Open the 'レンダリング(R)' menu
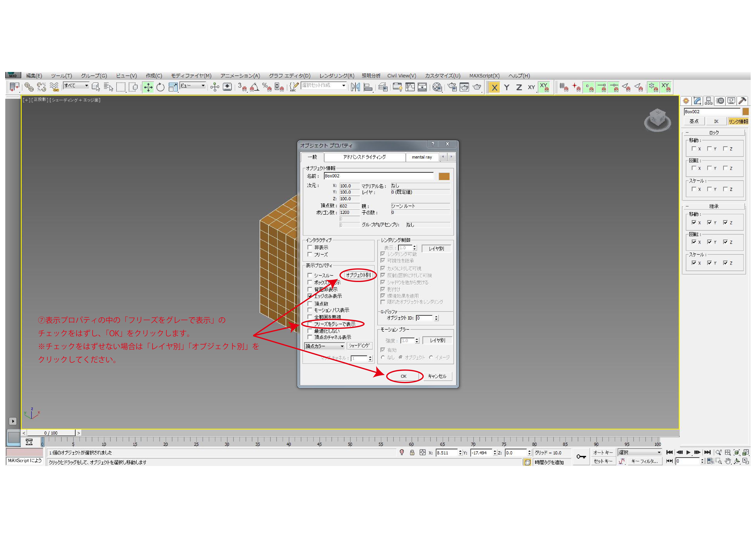 click(336, 75)
